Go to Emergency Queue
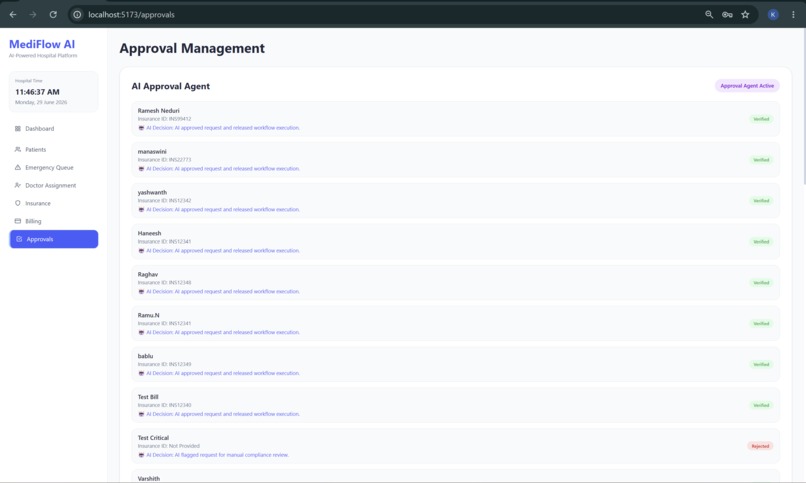This screenshot has width=806, height=483. tap(53, 167)
